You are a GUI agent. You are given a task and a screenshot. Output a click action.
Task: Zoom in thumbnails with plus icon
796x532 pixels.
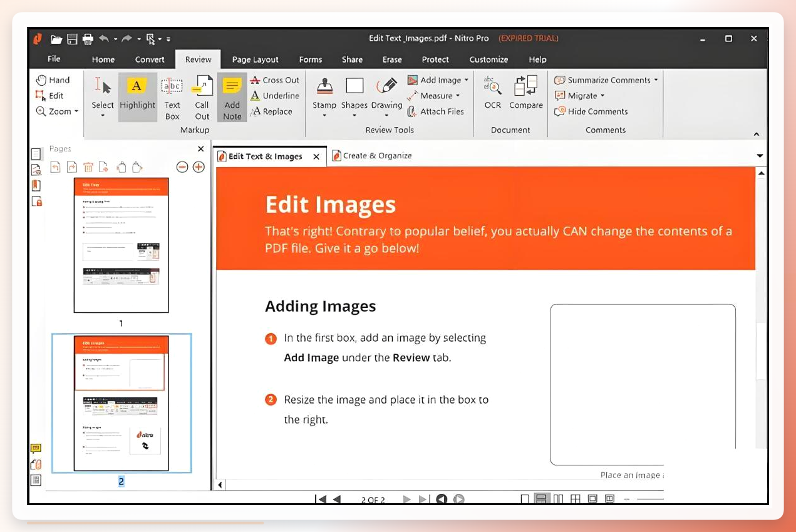click(x=199, y=167)
